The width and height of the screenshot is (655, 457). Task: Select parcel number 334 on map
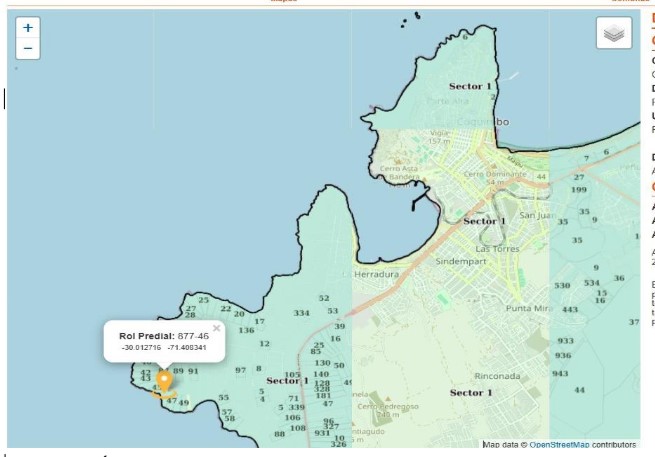(301, 313)
